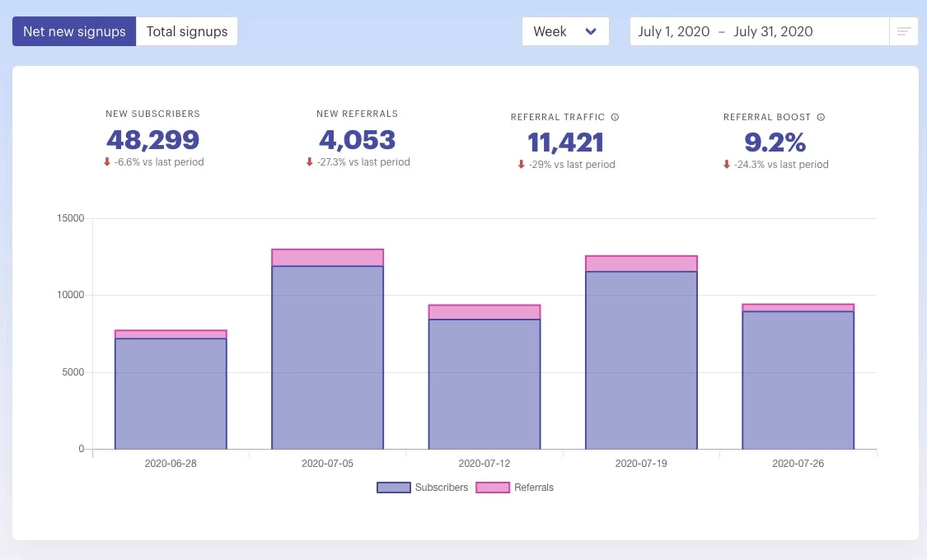Switch to Total signups view

click(187, 32)
